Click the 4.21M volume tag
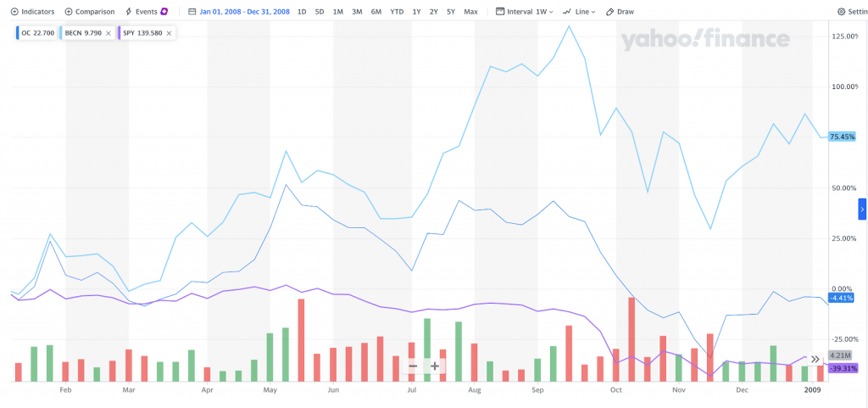 pos(839,355)
